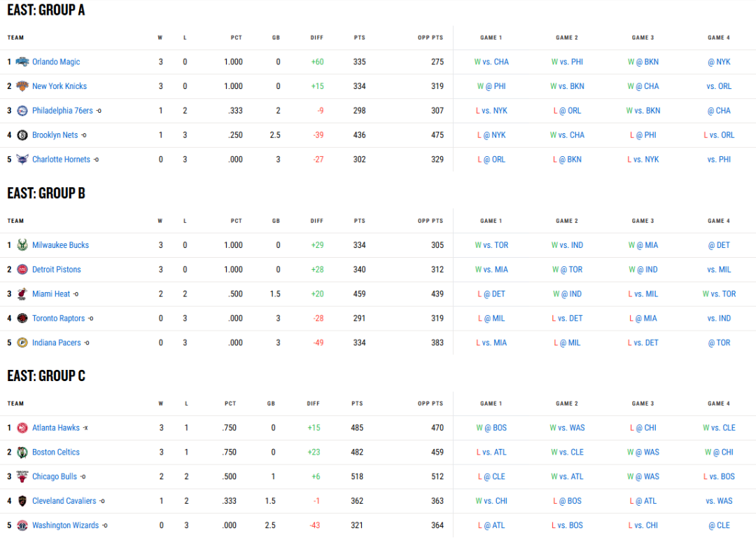This screenshot has width=756, height=538.
Task: Click the eliminated marker beside Indiana Pacers
Action: coord(87,343)
